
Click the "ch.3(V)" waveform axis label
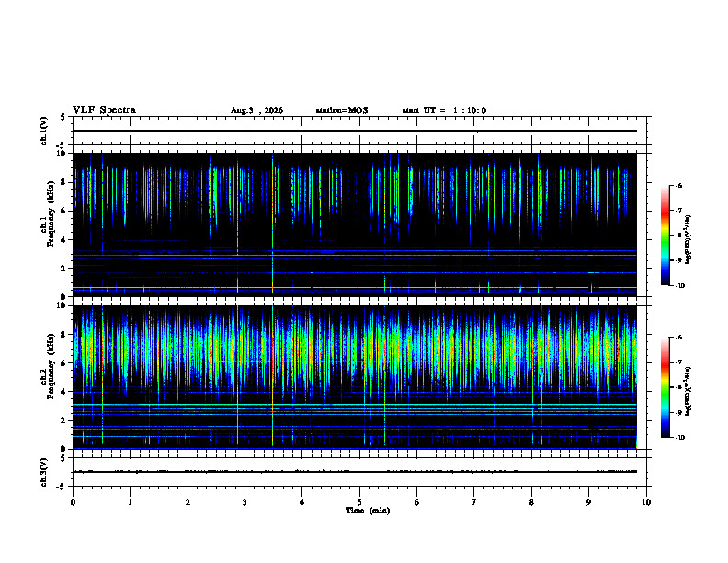[x=43, y=472]
